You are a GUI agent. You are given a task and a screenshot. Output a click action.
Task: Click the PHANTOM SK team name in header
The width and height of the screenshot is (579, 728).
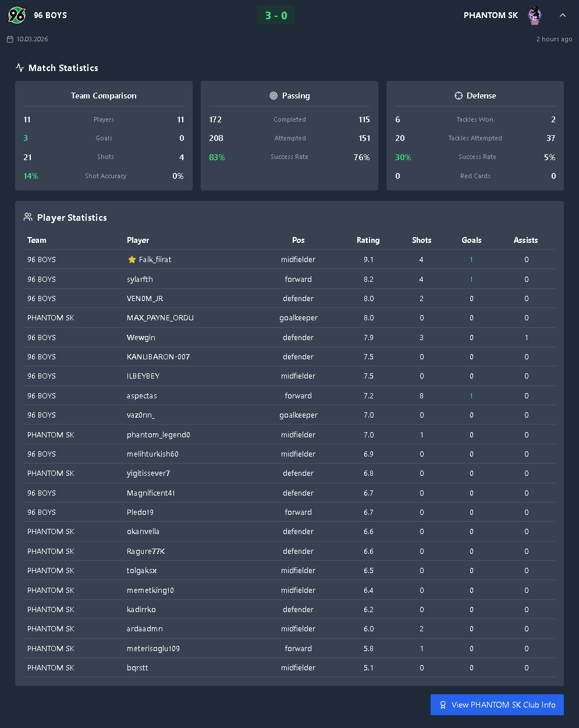[x=491, y=16]
